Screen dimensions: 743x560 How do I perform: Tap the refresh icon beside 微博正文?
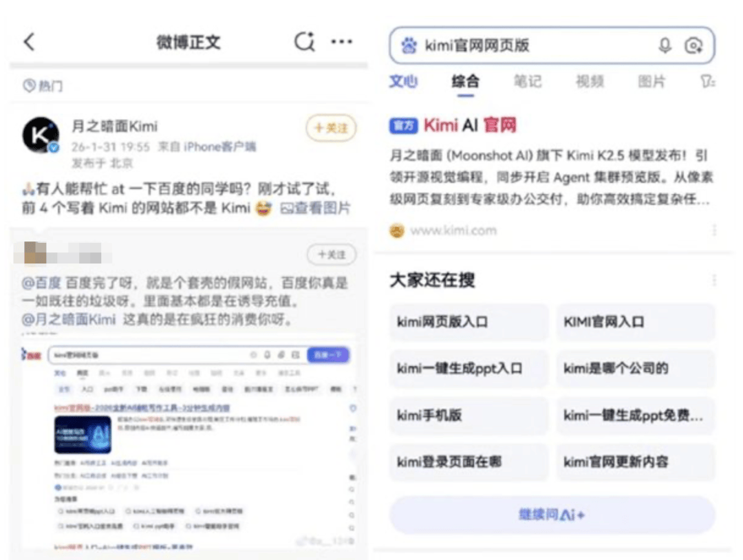point(304,42)
